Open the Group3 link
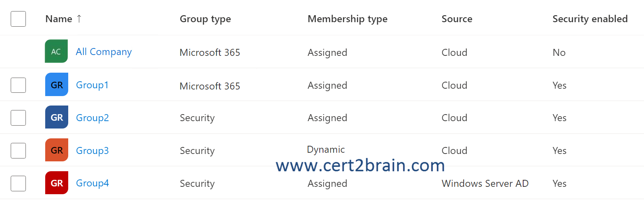Image resolution: width=644 pixels, height=202 pixels. (92, 151)
